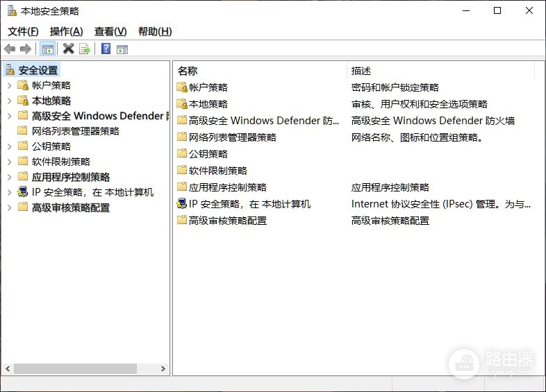Expand the IP 安全策略 tree node
The width and height of the screenshot is (546, 392).
(10, 192)
